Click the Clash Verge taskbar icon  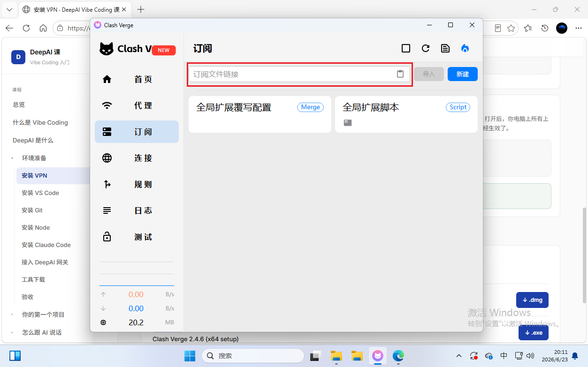[378, 356]
